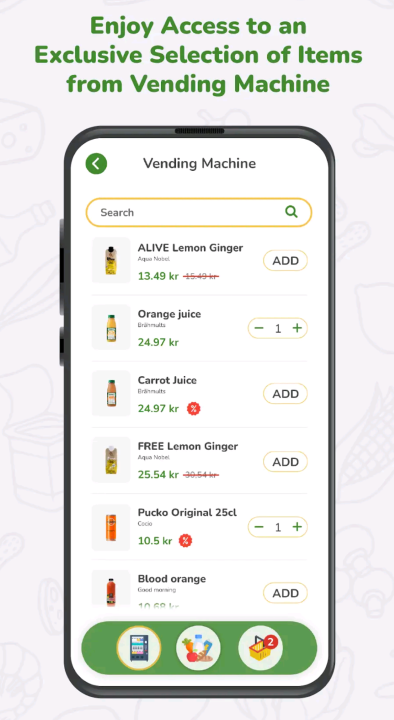Decrease Pucko Original 25cl quantity

[x=259, y=527]
